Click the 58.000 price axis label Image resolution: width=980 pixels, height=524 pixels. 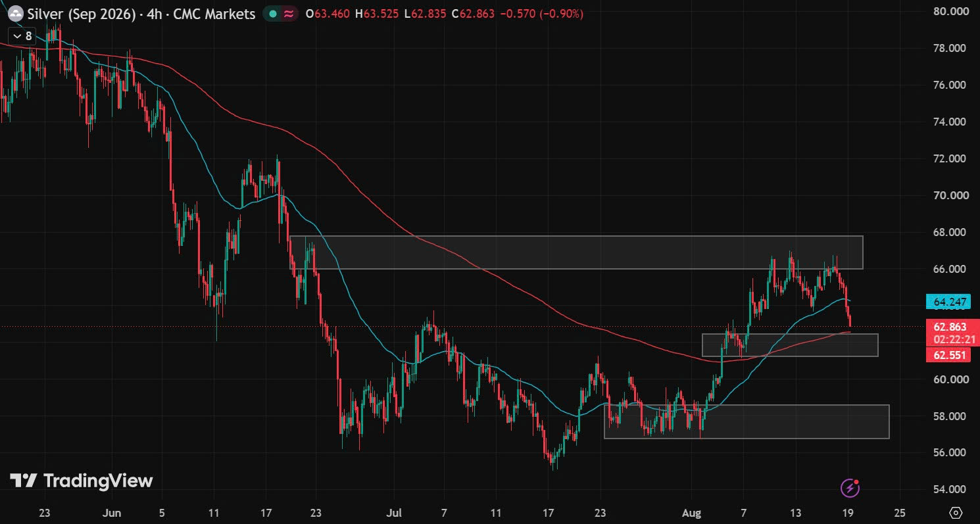[x=948, y=416]
